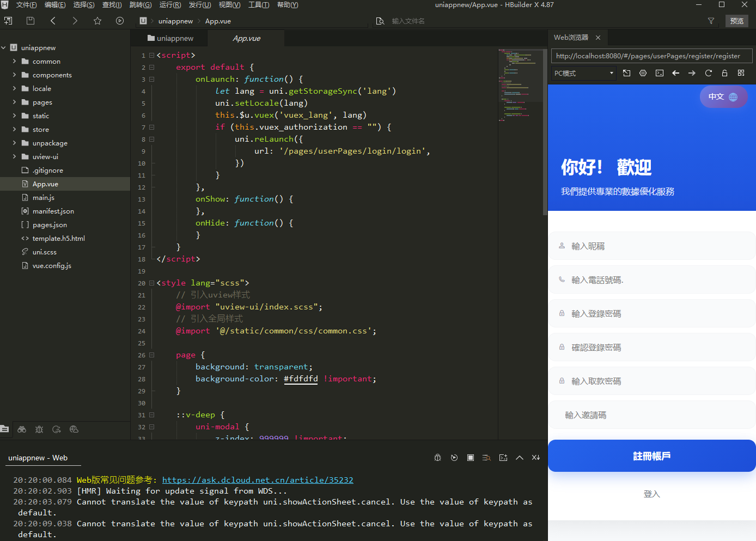The image size is (756, 541).
Task: Fold the script block at line 1
Action: pyautogui.click(x=152, y=56)
